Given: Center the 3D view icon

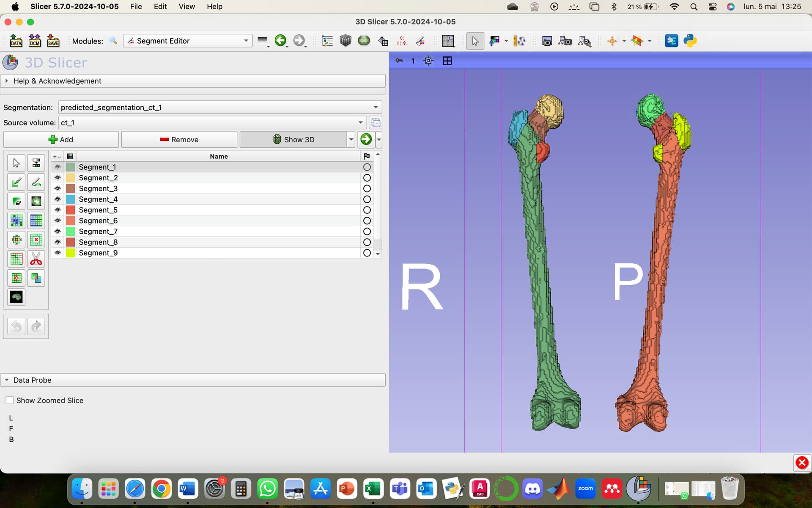Looking at the screenshot, I should coord(428,61).
